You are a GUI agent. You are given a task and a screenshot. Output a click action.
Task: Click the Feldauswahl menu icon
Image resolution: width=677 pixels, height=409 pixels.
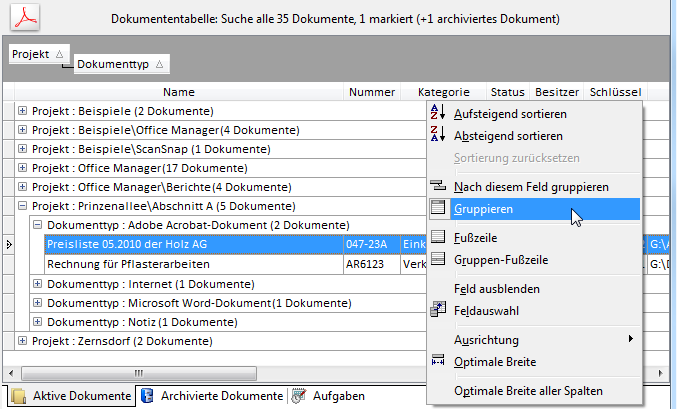click(x=437, y=311)
